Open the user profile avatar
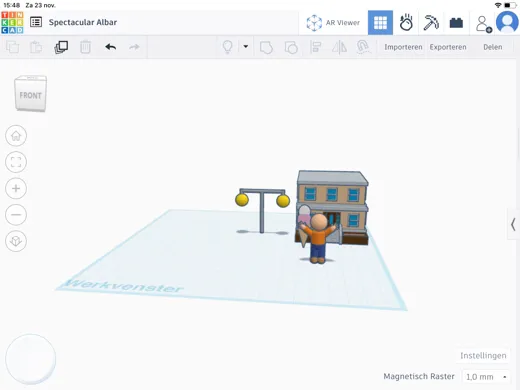The image size is (520, 390). click(x=507, y=22)
